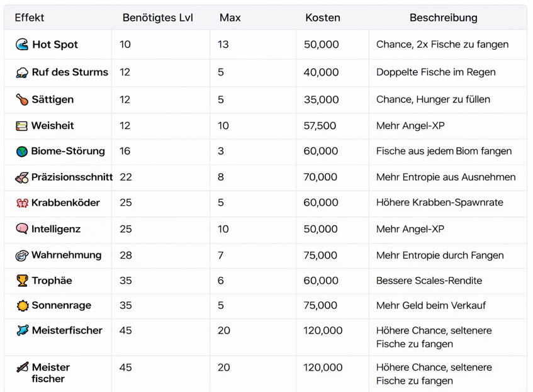Select the Max column header
This screenshot has height=392, width=533.
pos(230,18)
